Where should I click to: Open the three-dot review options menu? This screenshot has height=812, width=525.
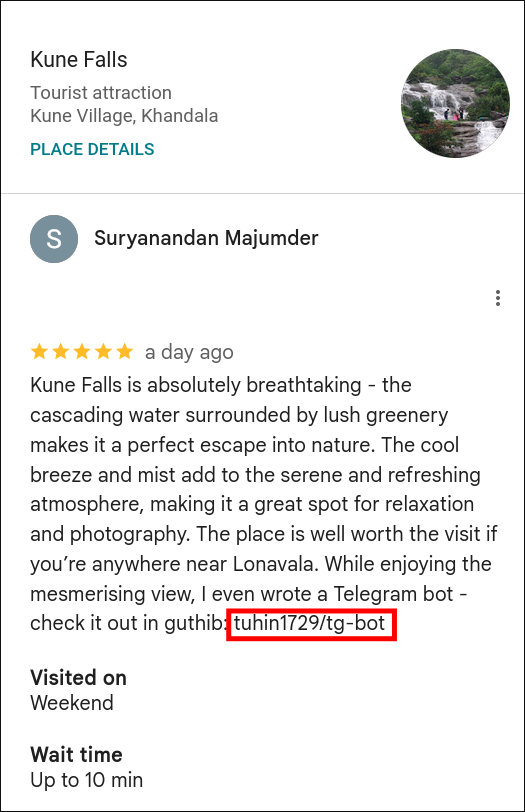click(498, 298)
